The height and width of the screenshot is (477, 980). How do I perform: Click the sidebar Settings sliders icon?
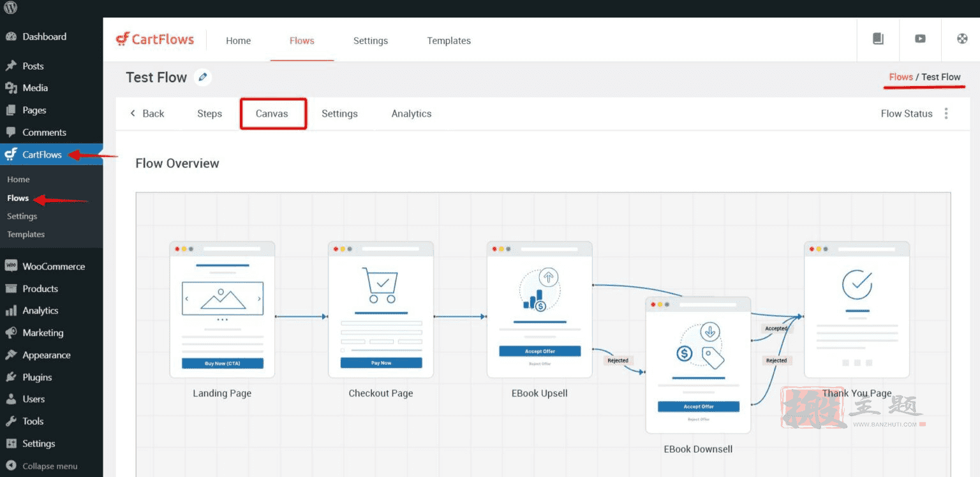tap(11, 444)
